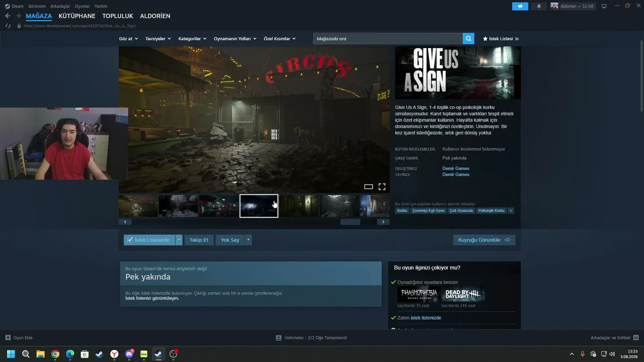Open the Özel Kısımlar dropdown

coord(280,39)
